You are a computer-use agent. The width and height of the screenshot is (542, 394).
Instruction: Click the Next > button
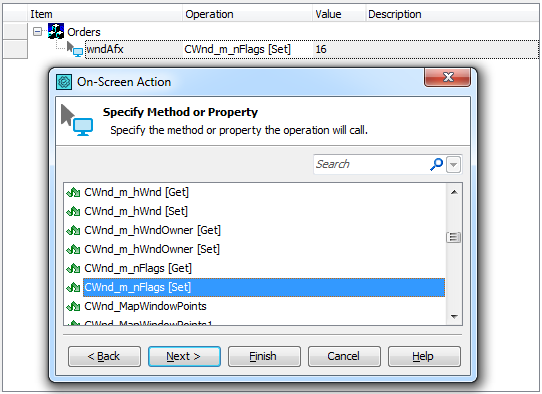pos(184,356)
